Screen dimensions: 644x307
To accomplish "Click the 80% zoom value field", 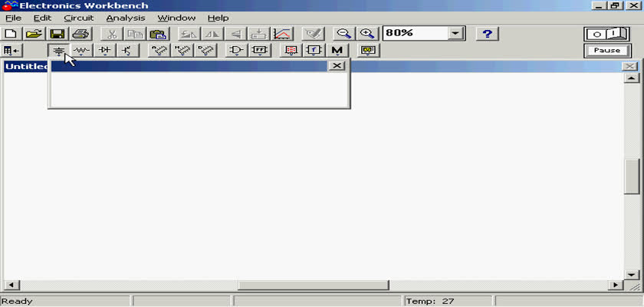I will (x=416, y=33).
